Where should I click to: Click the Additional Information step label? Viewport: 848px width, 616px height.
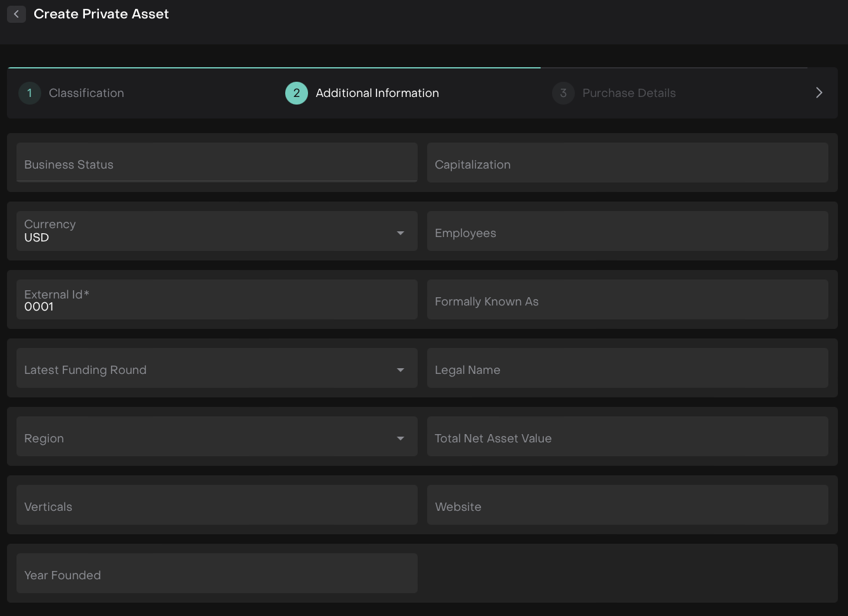pos(377,93)
